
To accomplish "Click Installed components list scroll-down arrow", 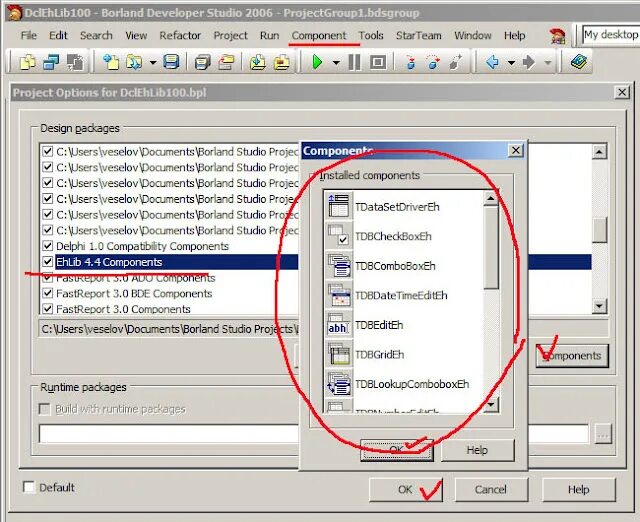I will coord(491,404).
